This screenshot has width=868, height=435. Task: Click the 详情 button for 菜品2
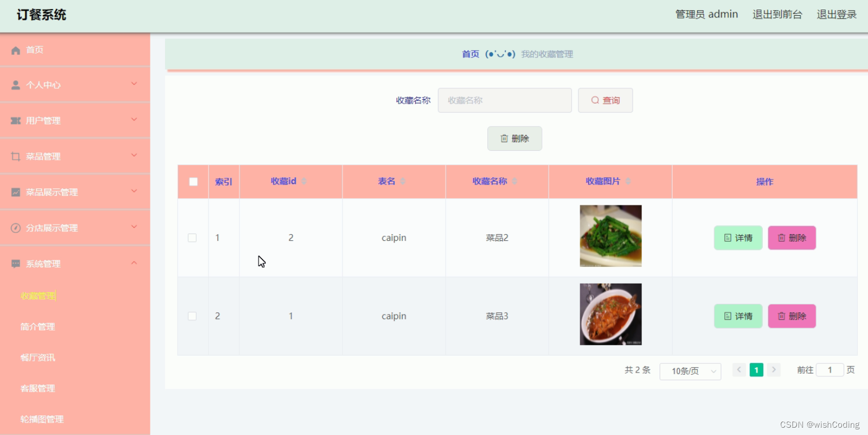(x=738, y=237)
